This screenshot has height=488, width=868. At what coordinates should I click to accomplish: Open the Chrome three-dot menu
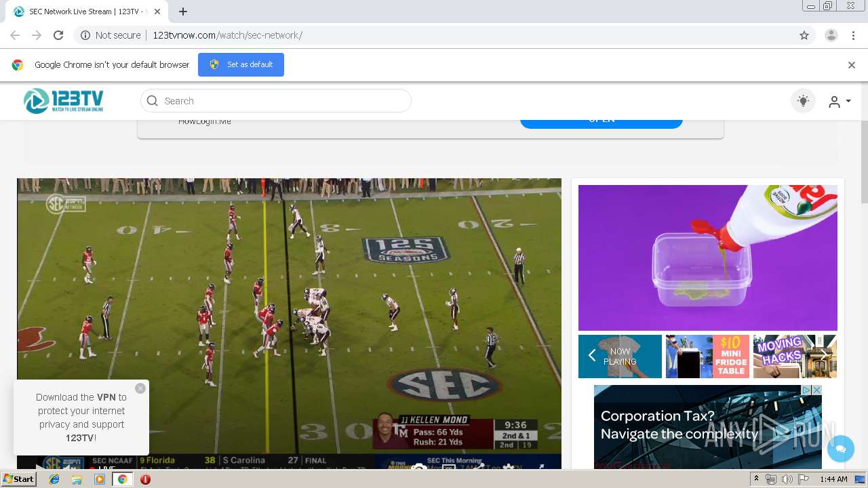(x=854, y=35)
